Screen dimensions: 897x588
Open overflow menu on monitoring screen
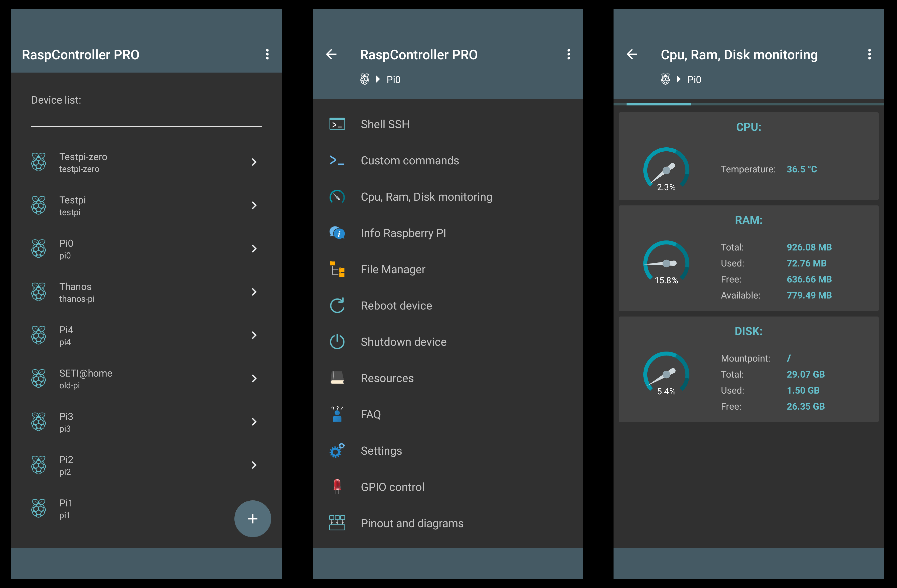coord(869,54)
